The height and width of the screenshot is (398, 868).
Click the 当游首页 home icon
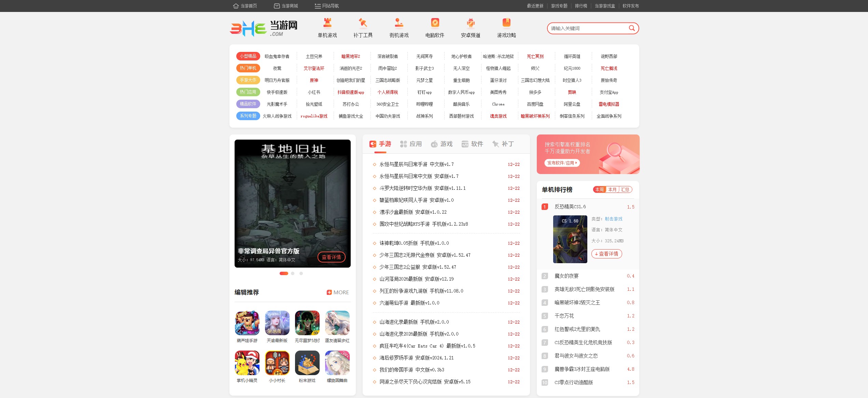235,5
